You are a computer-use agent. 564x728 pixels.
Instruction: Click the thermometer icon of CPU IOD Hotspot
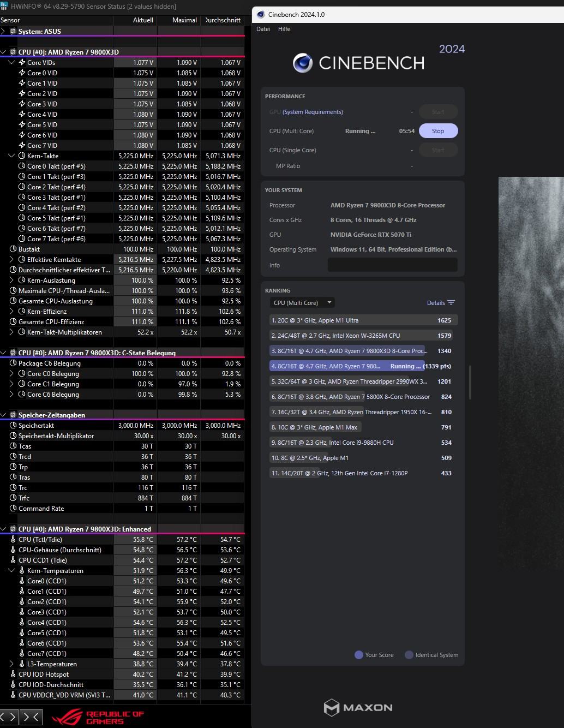tap(14, 675)
